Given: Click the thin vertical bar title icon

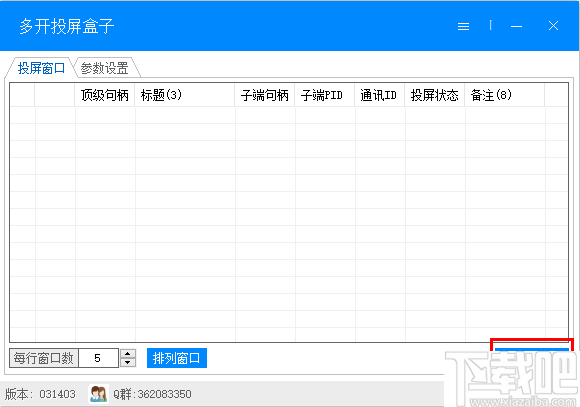Looking at the screenshot, I should [490, 25].
